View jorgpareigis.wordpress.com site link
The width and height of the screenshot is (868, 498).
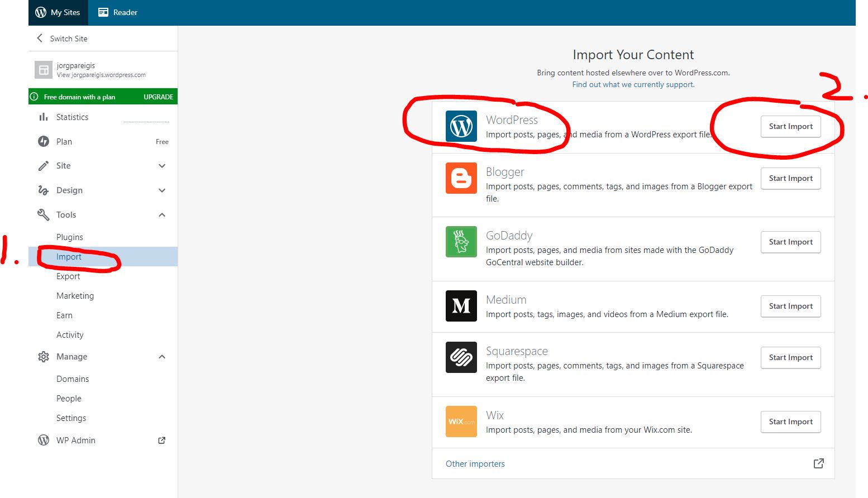coord(101,75)
